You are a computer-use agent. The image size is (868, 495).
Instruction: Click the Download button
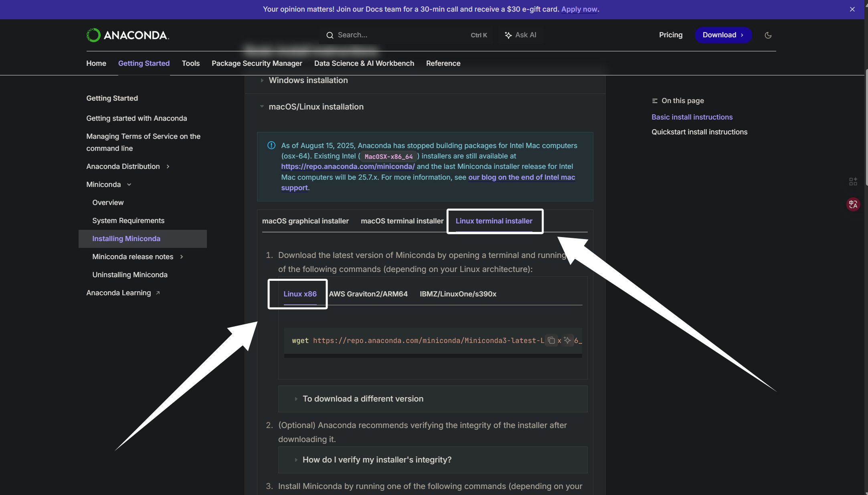(723, 35)
